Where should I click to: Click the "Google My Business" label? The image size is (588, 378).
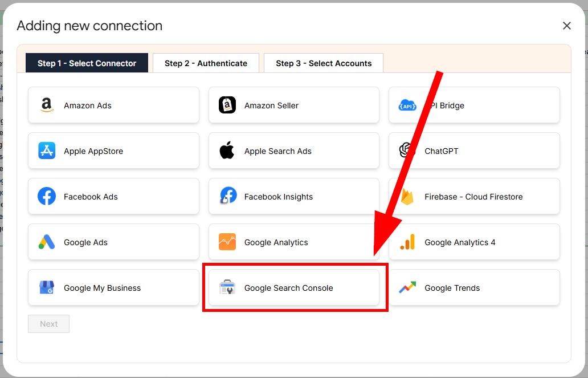[103, 288]
